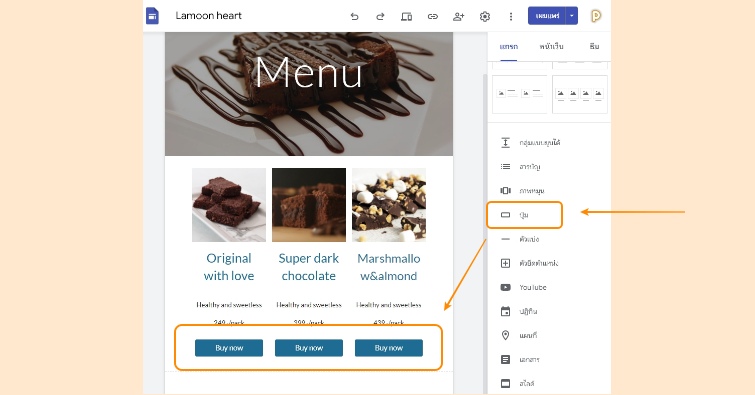Click description text under Marshmallow&almond
Screen dimensions: 755x395
click(389, 305)
